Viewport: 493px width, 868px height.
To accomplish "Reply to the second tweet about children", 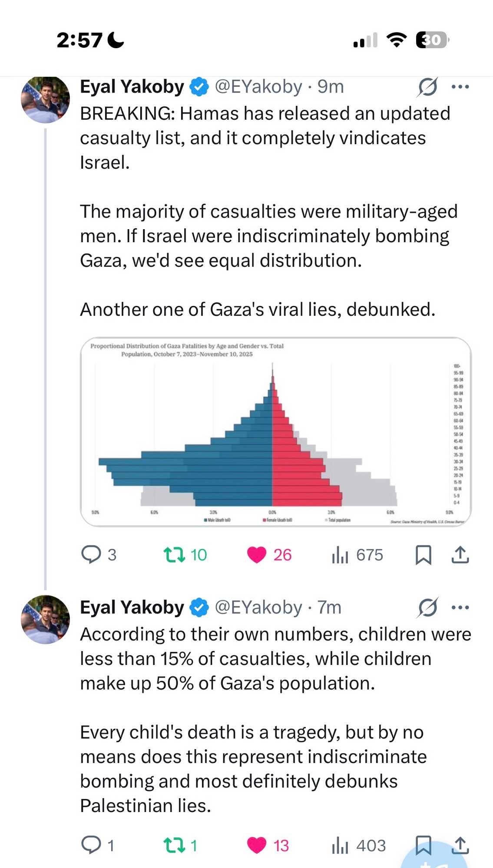I will tap(91, 845).
